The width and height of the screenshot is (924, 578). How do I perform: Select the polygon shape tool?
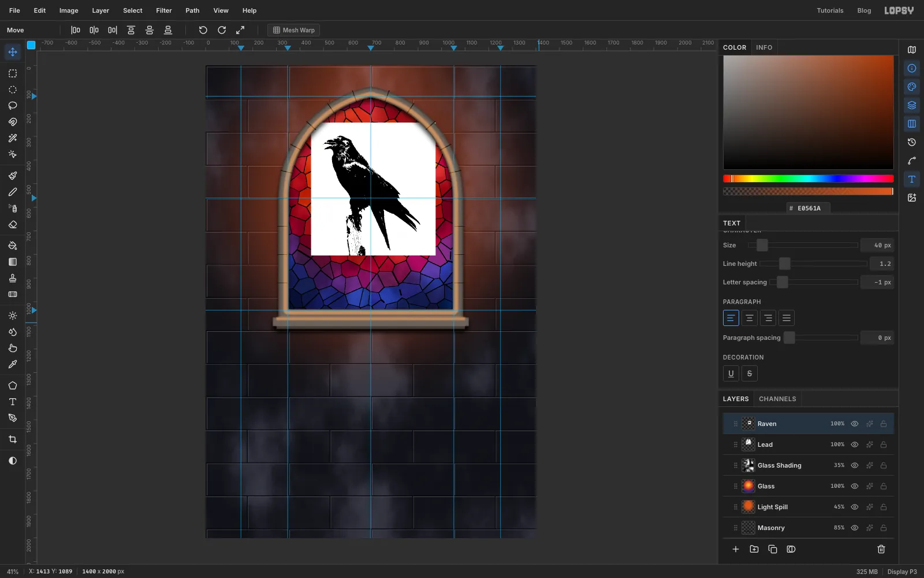tap(13, 386)
